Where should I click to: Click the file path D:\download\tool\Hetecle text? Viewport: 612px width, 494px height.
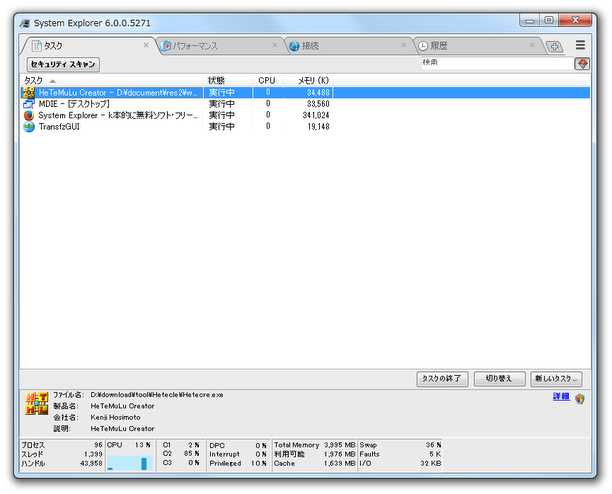pyautogui.click(x=157, y=395)
